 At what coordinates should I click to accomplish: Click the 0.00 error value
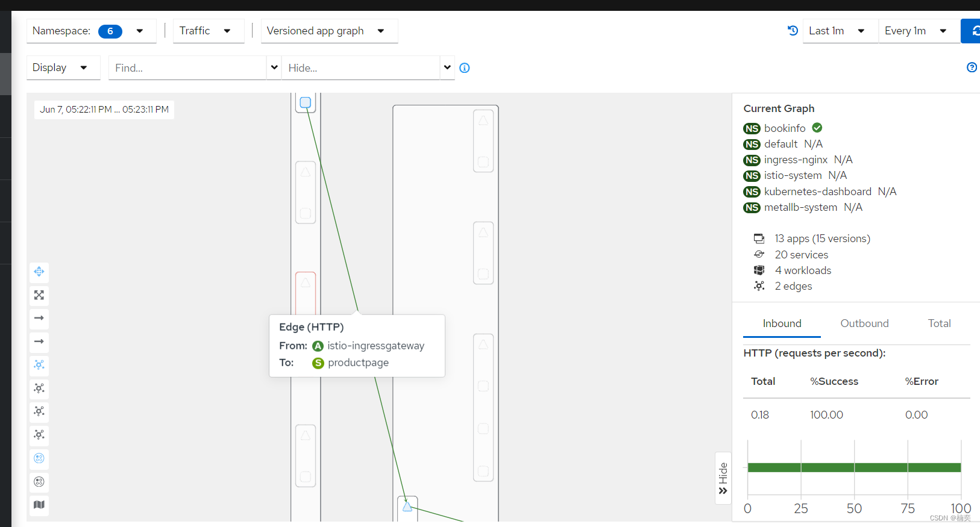coord(916,415)
